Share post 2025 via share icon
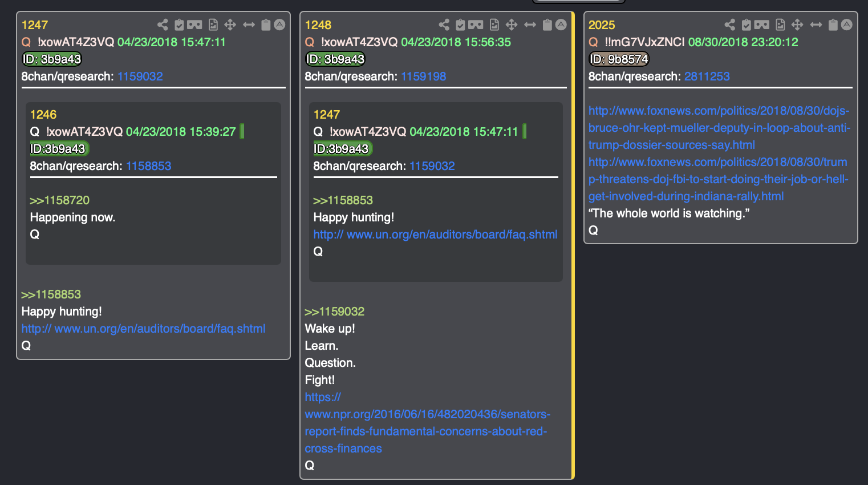The image size is (868, 485). click(730, 25)
